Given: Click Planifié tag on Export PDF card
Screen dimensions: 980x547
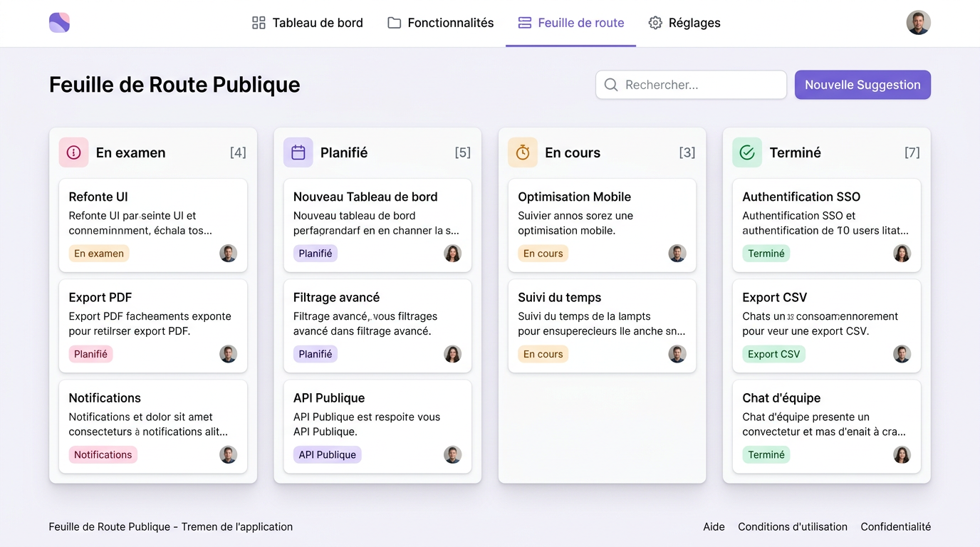Looking at the screenshot, I should click(x=90, y=354).
